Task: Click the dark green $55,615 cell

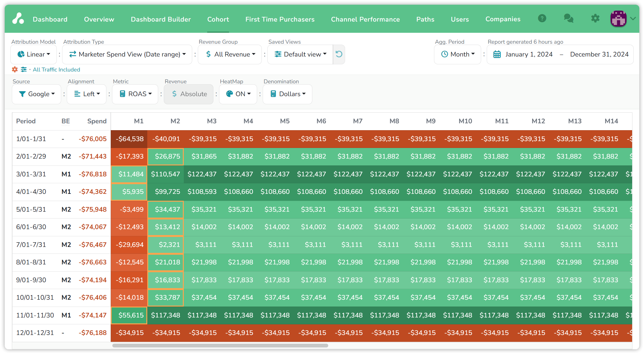Action: tap(129, 315)
